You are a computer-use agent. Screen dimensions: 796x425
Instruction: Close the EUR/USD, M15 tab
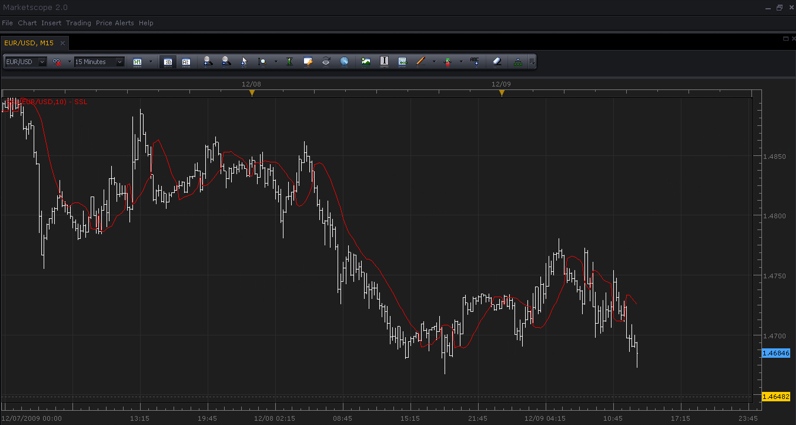62,44
